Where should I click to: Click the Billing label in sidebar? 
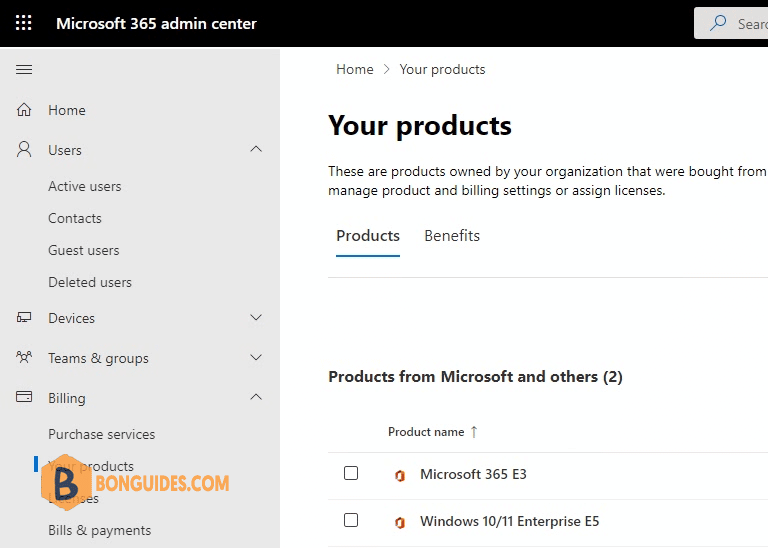coord(67,399)
